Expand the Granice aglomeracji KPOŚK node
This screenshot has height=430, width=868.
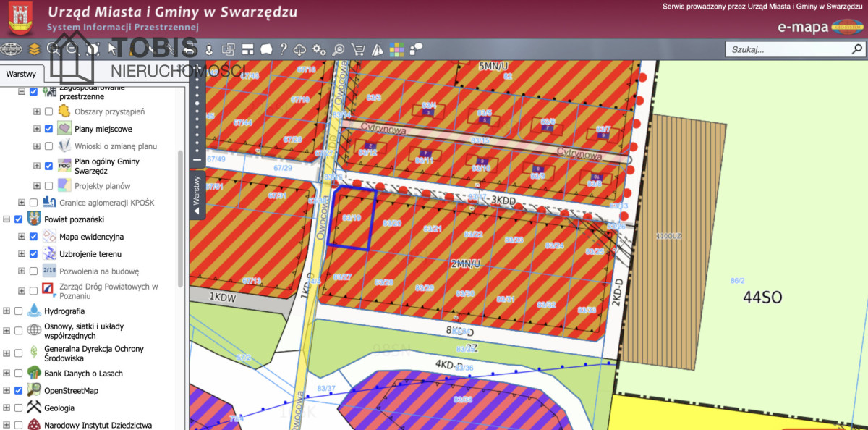[x=22, y=203]
